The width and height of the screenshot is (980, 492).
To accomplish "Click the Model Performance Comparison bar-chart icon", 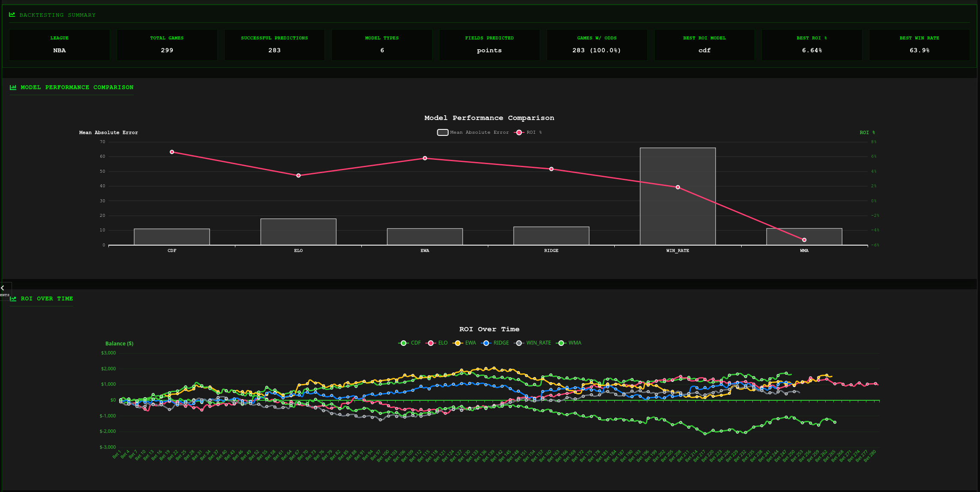I will (13, 87).
